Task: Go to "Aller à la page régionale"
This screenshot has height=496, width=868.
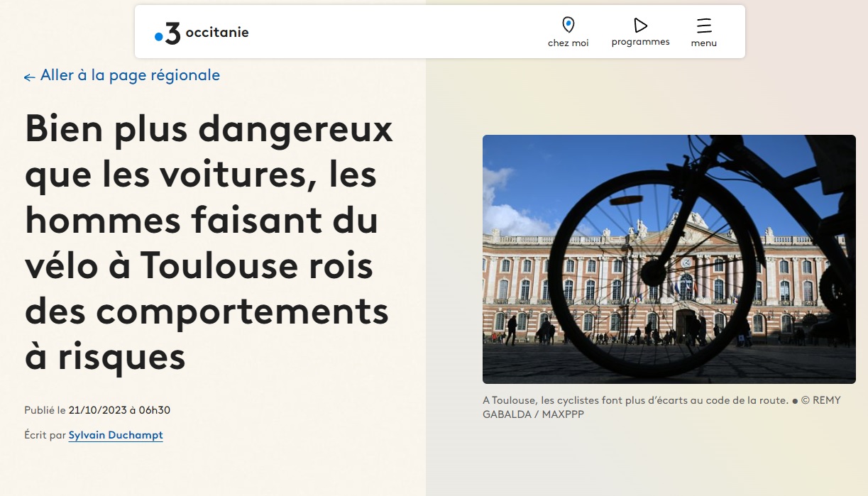Action: point(130,75)
